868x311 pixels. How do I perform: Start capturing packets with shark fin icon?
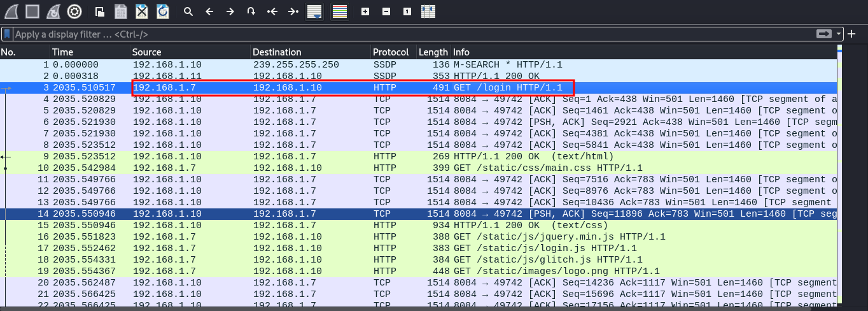pos(11,11)
